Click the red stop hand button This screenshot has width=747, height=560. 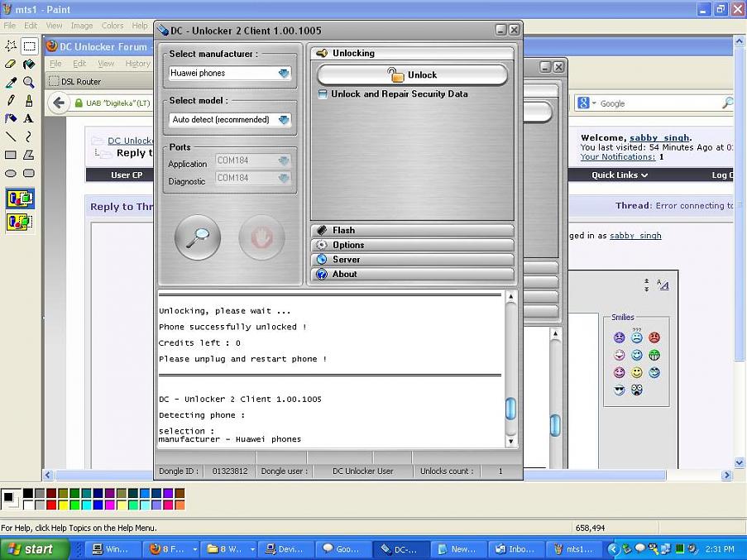[261, 237]
